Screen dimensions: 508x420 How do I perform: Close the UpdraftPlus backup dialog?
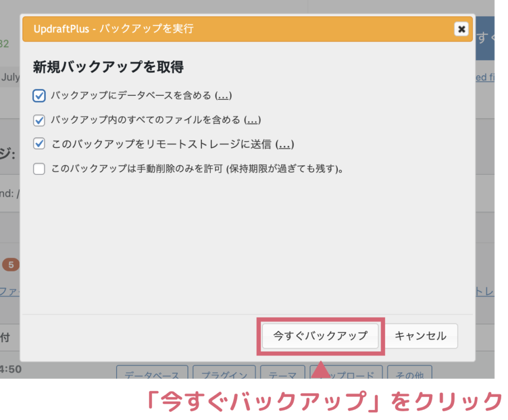pos(461,29)
